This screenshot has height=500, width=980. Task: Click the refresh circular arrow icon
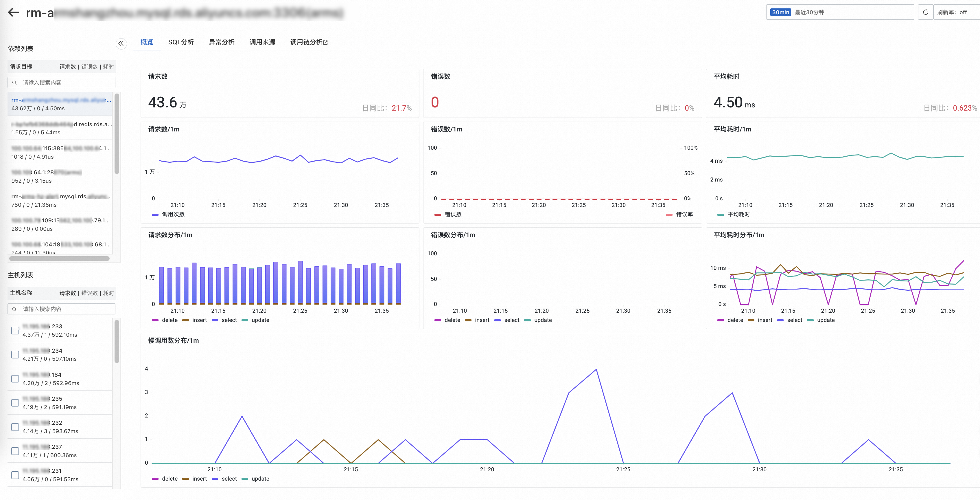pos(925,12)
